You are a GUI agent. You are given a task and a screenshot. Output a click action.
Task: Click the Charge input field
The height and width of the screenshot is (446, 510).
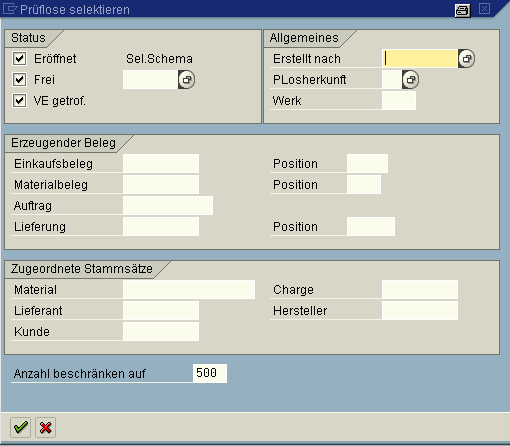420,289
